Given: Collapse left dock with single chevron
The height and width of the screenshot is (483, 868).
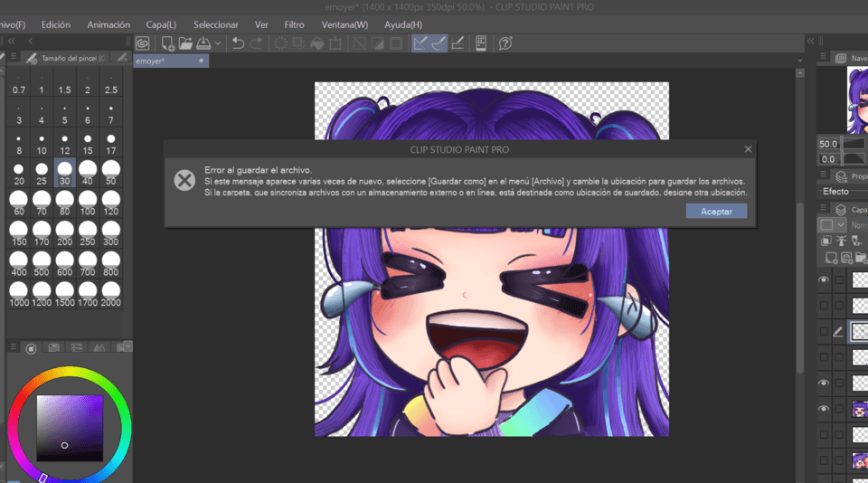Looking at the screenshot, I should [x=31, y=41].
